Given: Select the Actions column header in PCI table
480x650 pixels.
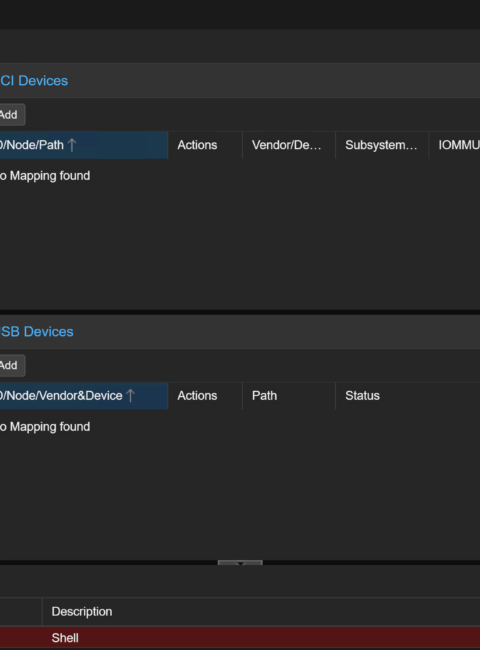Looking at the screenshot, I should (205, 145).
